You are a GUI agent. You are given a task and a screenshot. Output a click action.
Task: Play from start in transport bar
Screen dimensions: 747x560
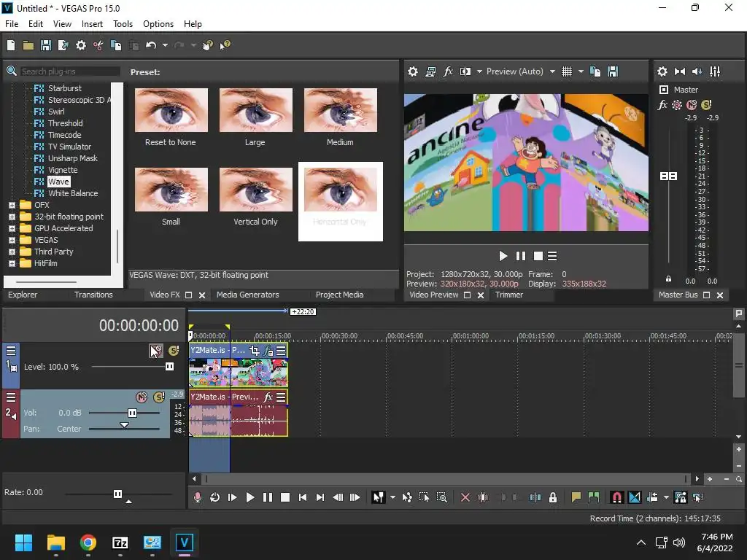233,497
